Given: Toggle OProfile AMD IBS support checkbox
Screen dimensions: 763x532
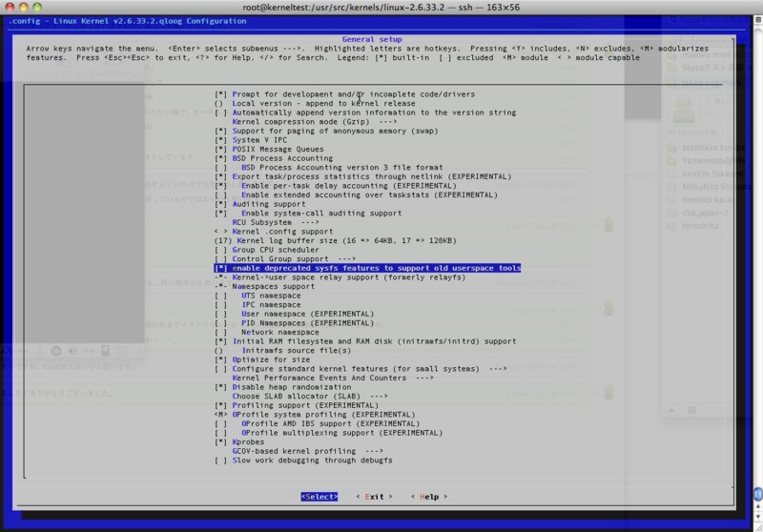Looking at the screenshot, I should point(220,424).
